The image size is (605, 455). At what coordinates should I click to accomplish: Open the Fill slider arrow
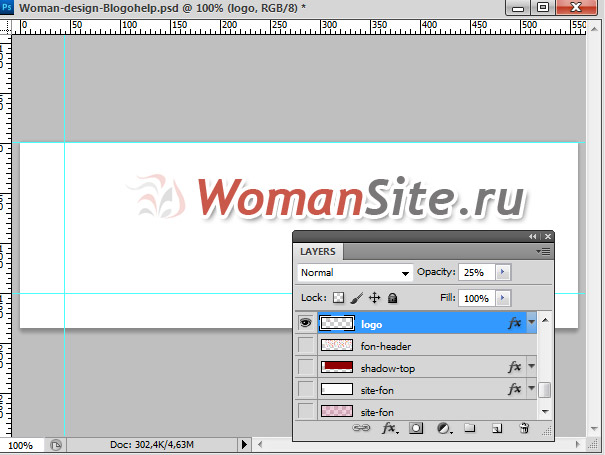tap(503, 298)
